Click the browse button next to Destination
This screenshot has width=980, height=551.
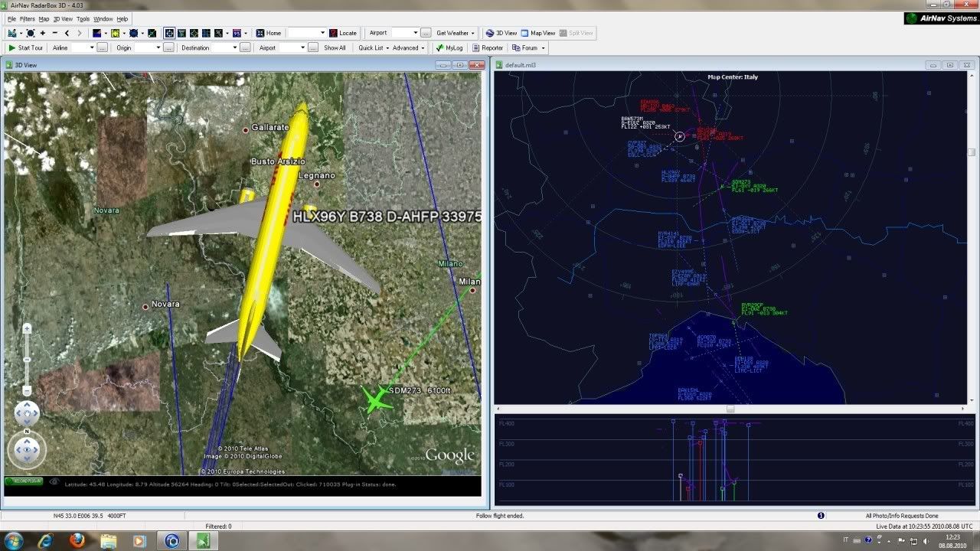click(x=244, y=47)
